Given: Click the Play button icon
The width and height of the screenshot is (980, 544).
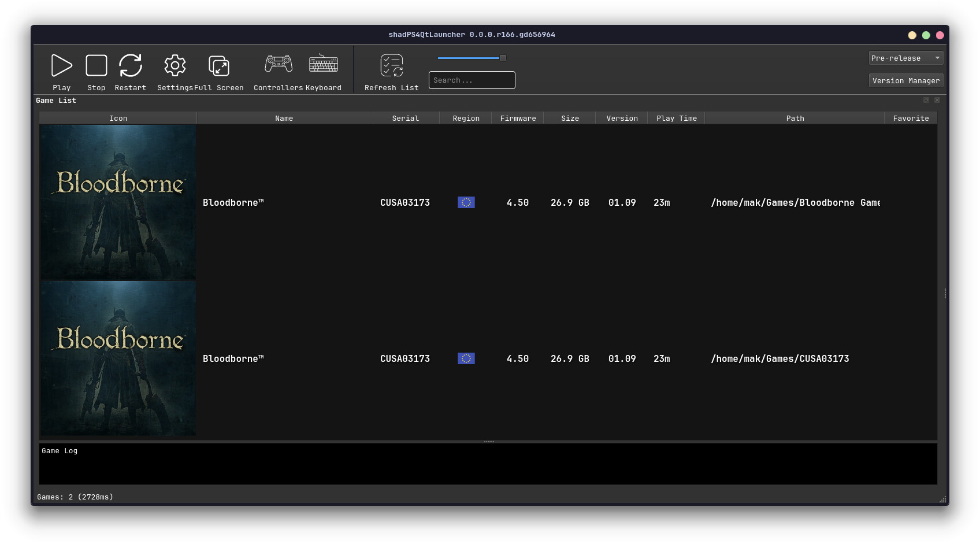Looking at the screenshot, I should point(61,65).
